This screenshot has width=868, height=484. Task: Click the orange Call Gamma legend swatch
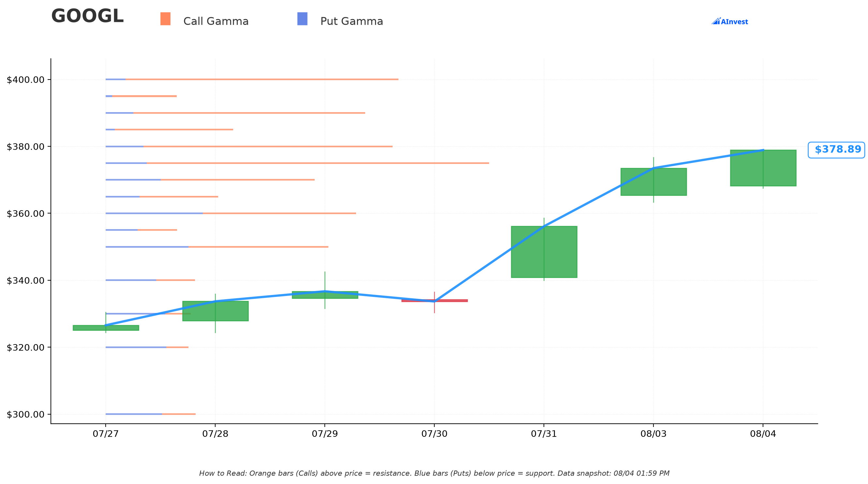pos(165,19)
